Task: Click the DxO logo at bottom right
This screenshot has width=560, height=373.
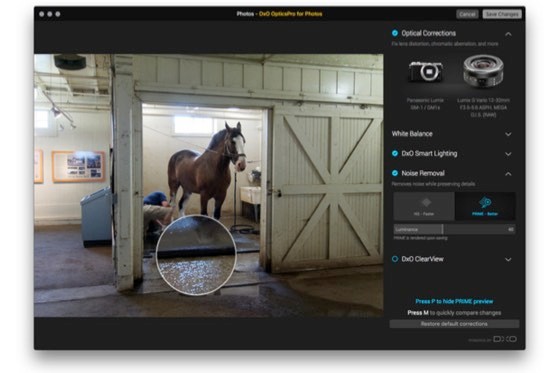Action: point(505,339)
